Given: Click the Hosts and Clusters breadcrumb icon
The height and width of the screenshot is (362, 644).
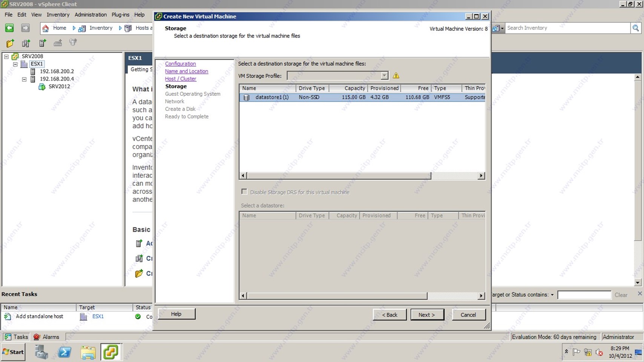Looking at the screenshot, I should [128, 28].
